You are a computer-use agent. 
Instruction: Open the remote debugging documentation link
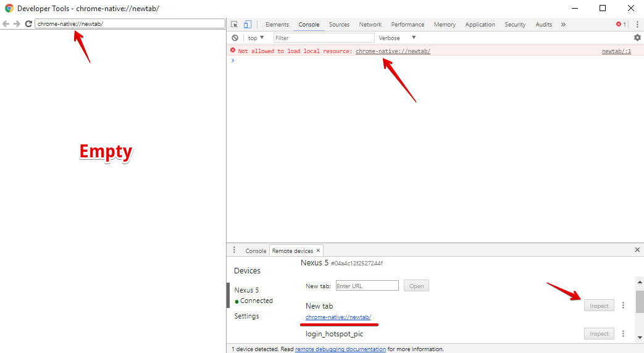pyautogui.click(x=340, y=349)
